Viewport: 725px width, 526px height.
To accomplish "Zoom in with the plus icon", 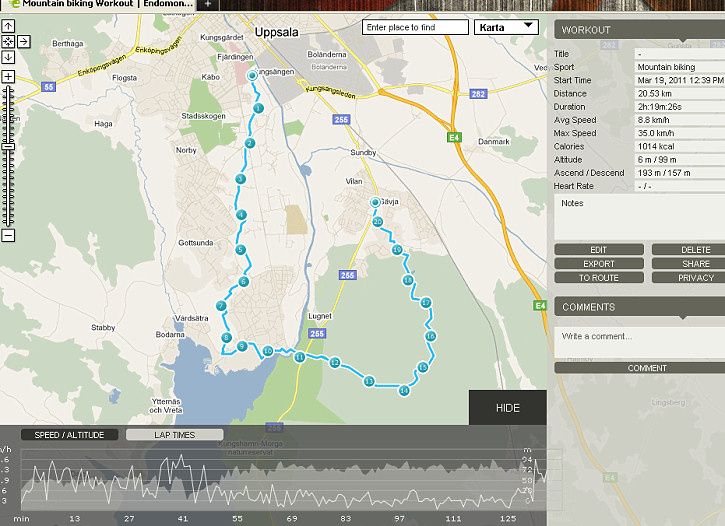I will 8,76.
